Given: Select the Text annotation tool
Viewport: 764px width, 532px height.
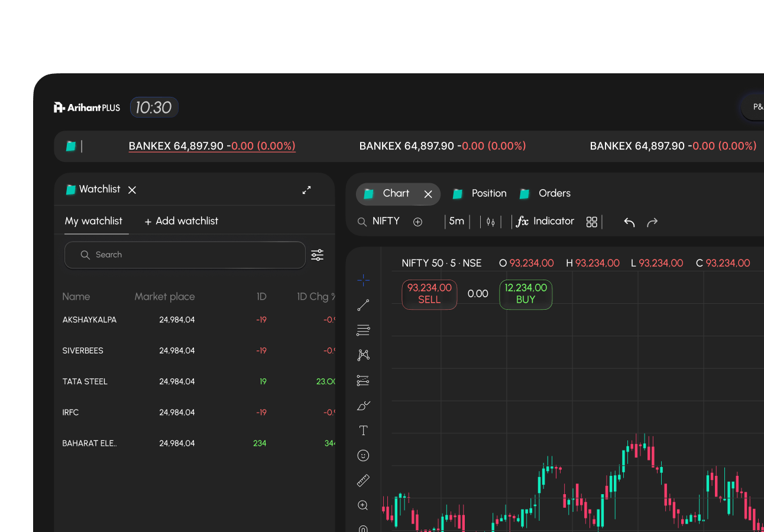Looking at the screenshot, I should point(363,430).
